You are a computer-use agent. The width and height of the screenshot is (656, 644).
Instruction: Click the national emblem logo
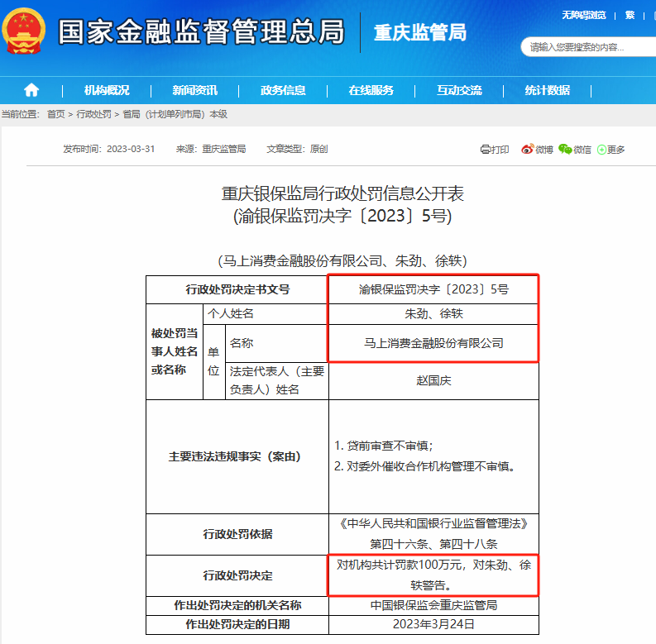coord(25,33)
